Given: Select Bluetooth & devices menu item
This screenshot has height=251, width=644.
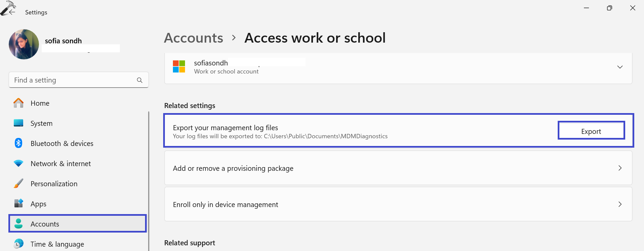Looking at the screenshot, I should [x=62, y=144].
